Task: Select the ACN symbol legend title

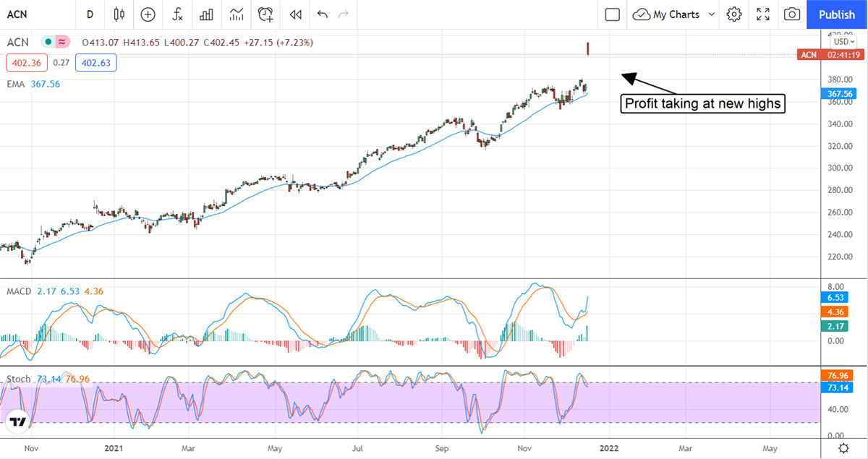Action: pyautogui.click(x=18, y=42)
